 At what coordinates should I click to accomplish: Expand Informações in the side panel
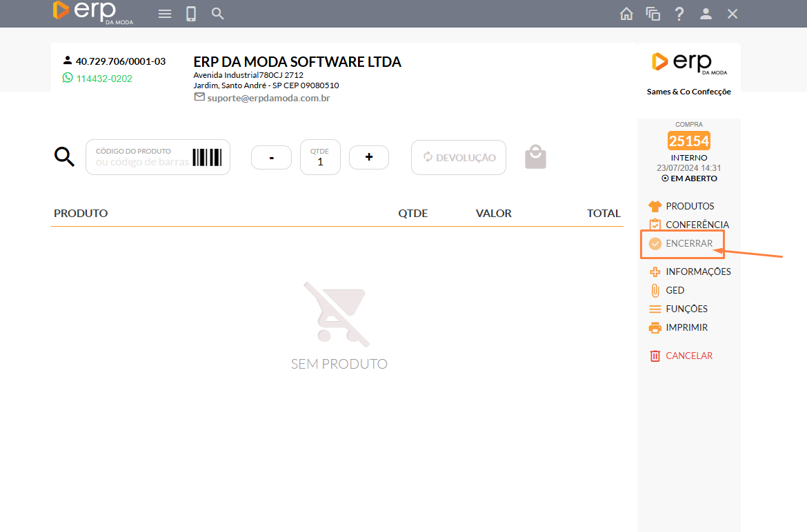point(697,272)
